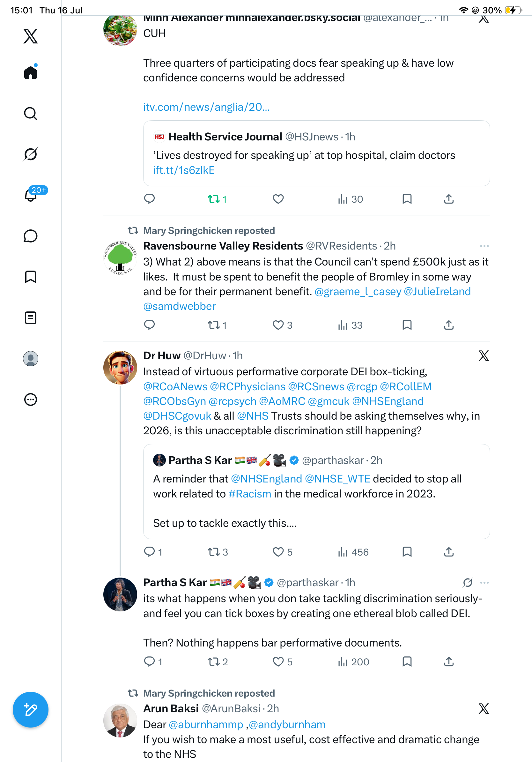
Task: Open Bookmarks in the sidebar
Action: (x=31, y=277)
